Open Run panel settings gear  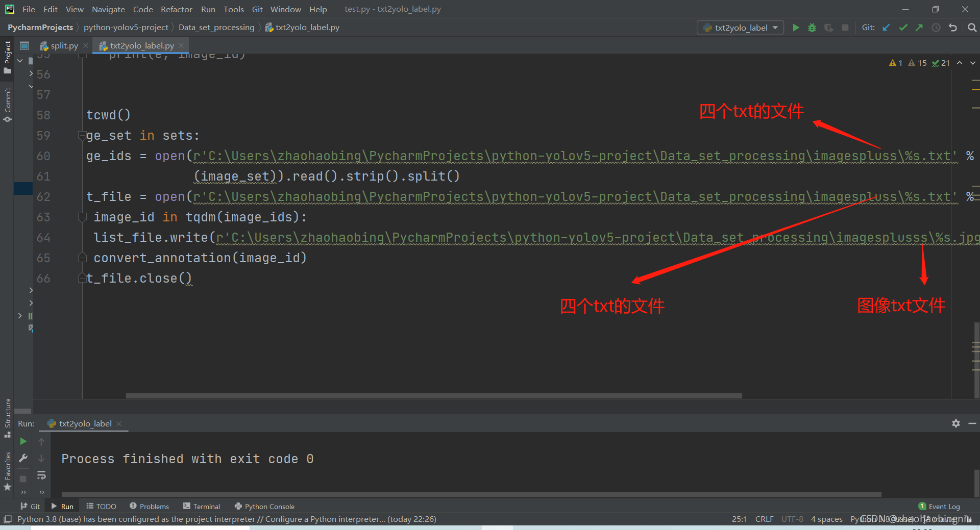pyautogui.click(x=955, y=423)
